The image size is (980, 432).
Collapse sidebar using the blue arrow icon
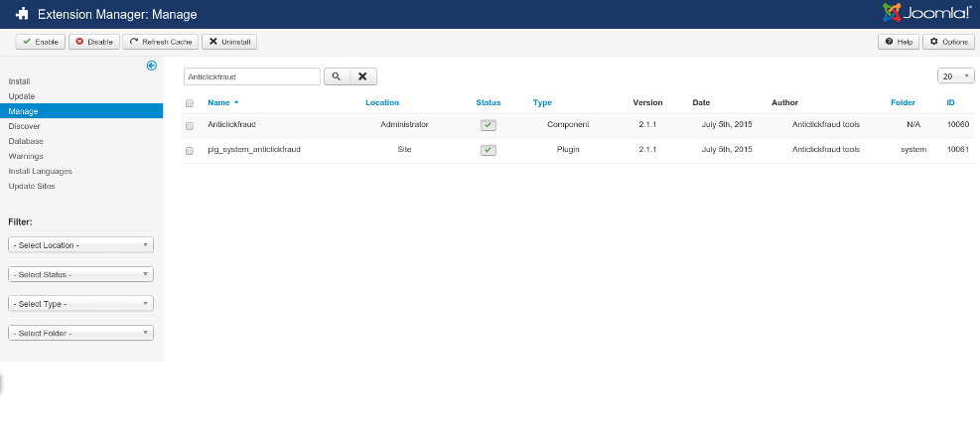point(152,66)
